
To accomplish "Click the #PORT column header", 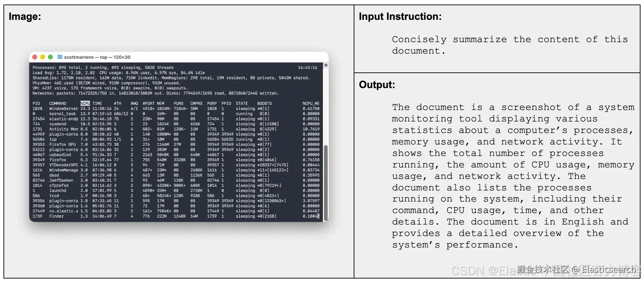I will pyautogui.click(x=149, y=103).
